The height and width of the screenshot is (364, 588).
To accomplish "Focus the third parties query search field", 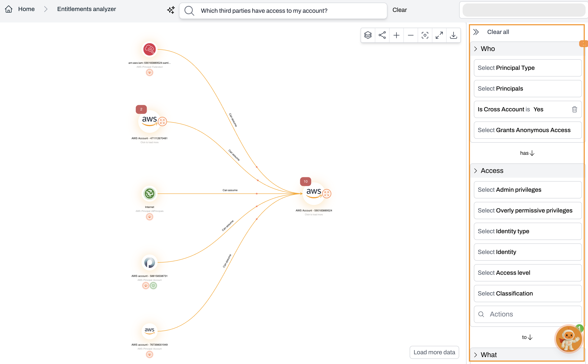I will point(283,11).
